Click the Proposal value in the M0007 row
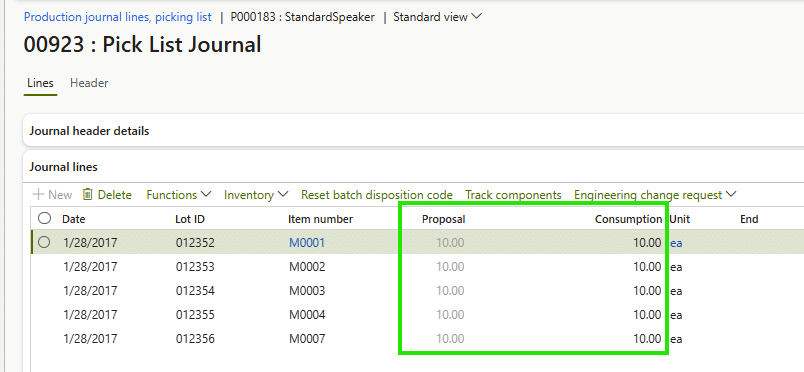The width and height of the screenshot is (804, 372). point(450,339)
